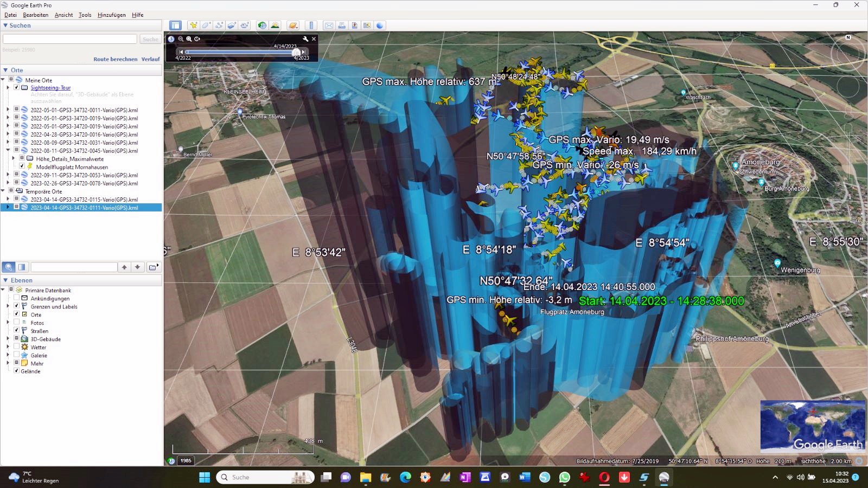
Task: Open the Hinzufügen menu
Action: pos(111,15)
